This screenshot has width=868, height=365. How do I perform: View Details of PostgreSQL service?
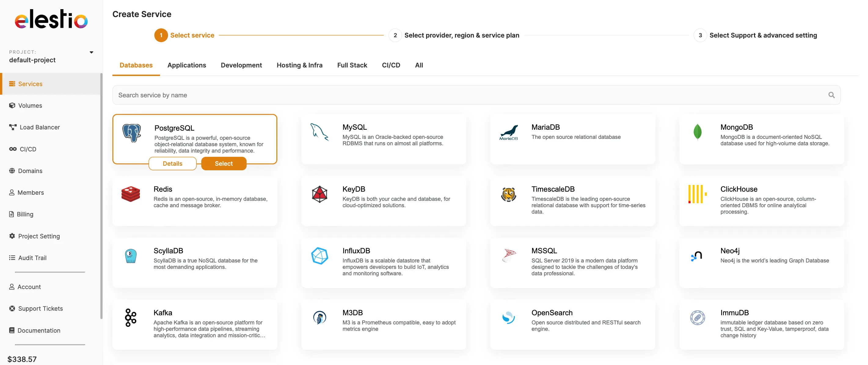click(173, 163)
